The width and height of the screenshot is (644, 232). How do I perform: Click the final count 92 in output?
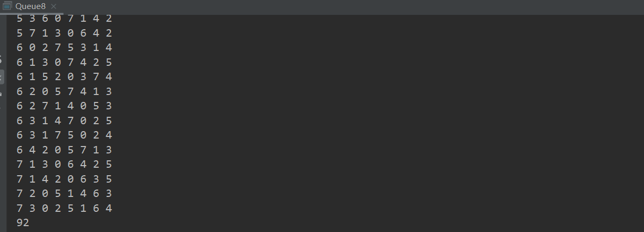coord(23,223)
